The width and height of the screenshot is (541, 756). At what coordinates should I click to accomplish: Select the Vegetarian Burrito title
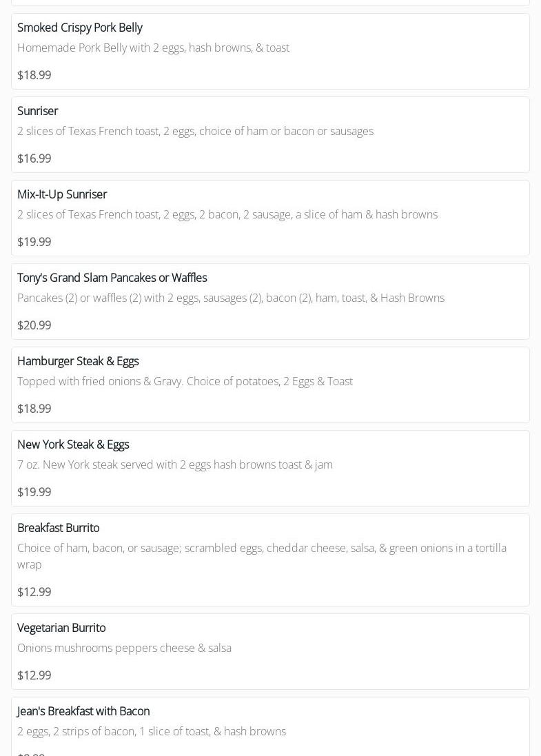(x=61, y=628)
